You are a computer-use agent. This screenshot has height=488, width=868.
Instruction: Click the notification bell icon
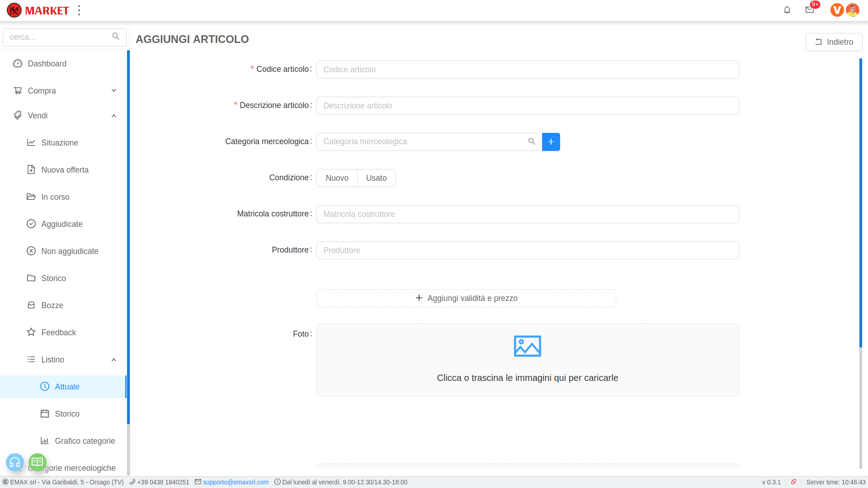(x=787, y=10)
